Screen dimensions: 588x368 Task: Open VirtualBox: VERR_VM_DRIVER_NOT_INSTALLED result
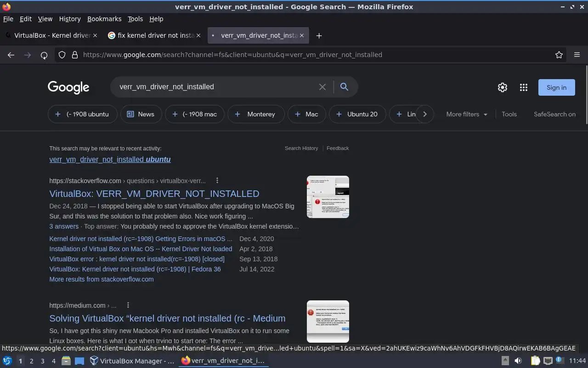pos(154,194)
